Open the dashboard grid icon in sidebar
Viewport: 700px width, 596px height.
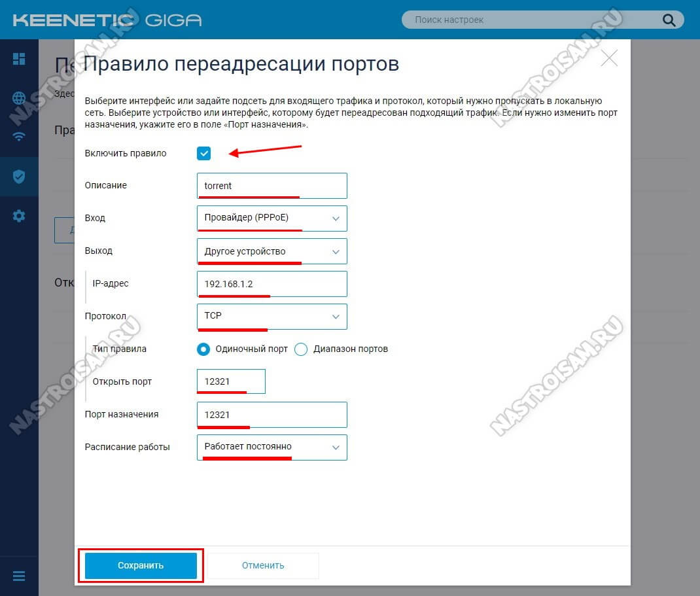[19, 59]
